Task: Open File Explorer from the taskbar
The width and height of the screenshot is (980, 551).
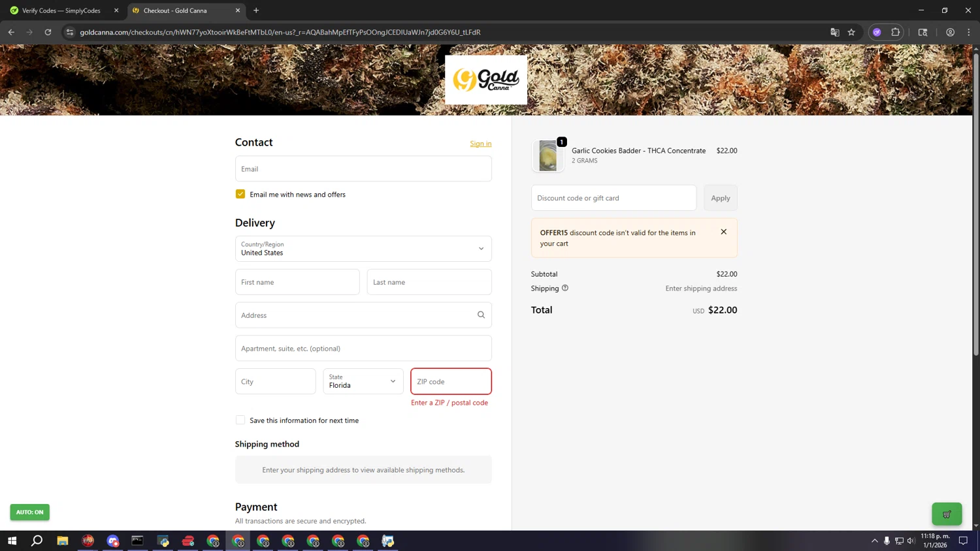Action: (x=63, y=541)
